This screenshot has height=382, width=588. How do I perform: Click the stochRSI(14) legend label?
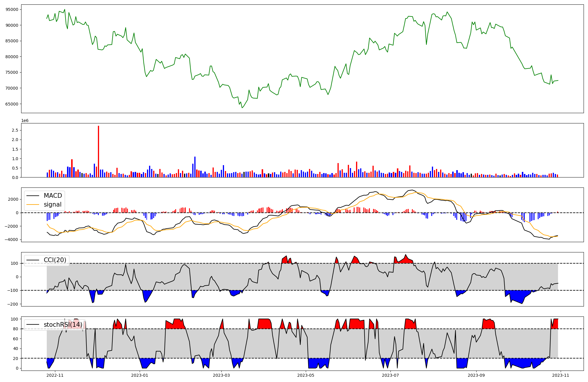tap(63, 325)
